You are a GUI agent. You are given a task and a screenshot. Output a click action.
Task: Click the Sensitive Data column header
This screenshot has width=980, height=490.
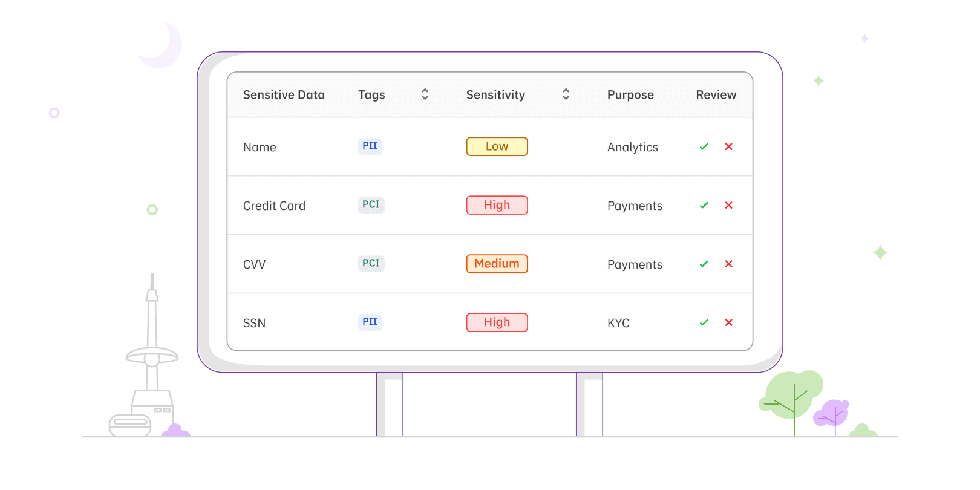284,95
